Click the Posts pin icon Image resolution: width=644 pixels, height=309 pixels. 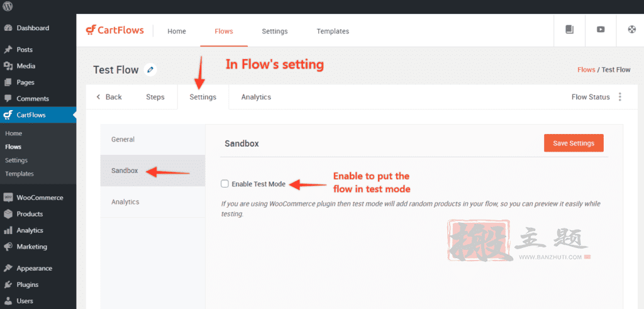pyautogui.click(x=8, y=50)
